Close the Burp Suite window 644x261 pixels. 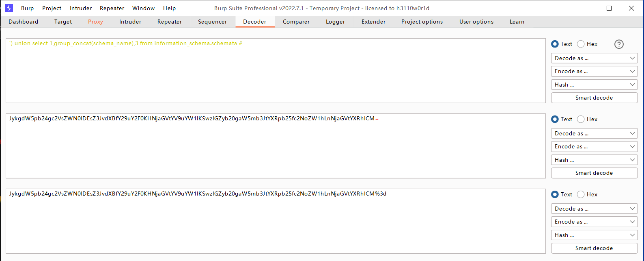(631, 8)
